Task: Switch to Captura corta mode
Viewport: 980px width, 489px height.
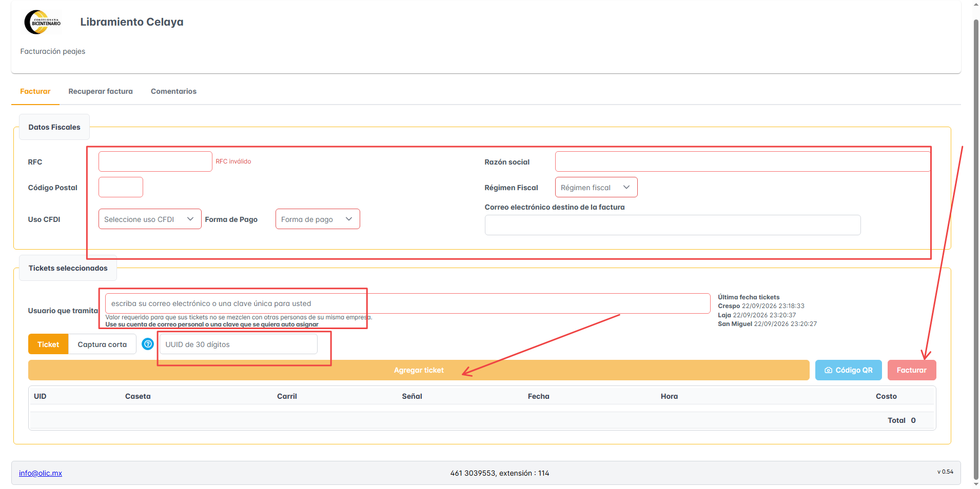Action: tap(102, 344)
